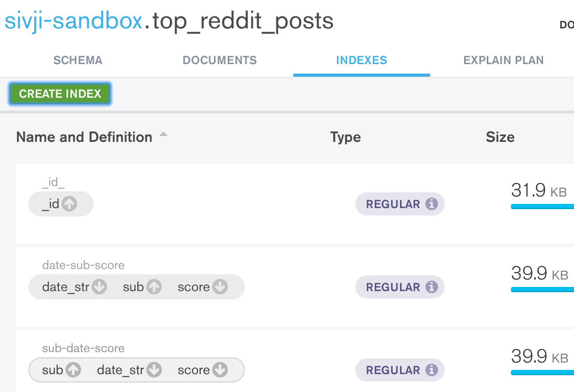574x392 pixels.
Task: Click the size bar for _id_ index
Action: 542,207
